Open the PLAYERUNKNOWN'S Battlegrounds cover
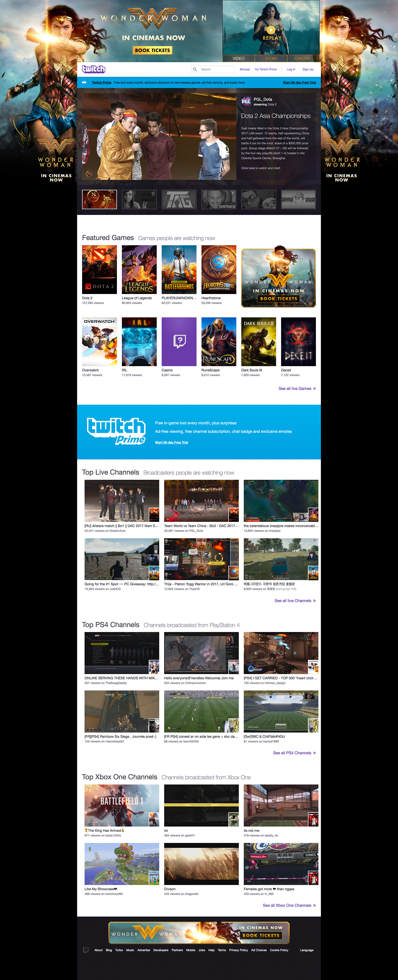Viewport: 398px width, 980px height. [179, 269]
